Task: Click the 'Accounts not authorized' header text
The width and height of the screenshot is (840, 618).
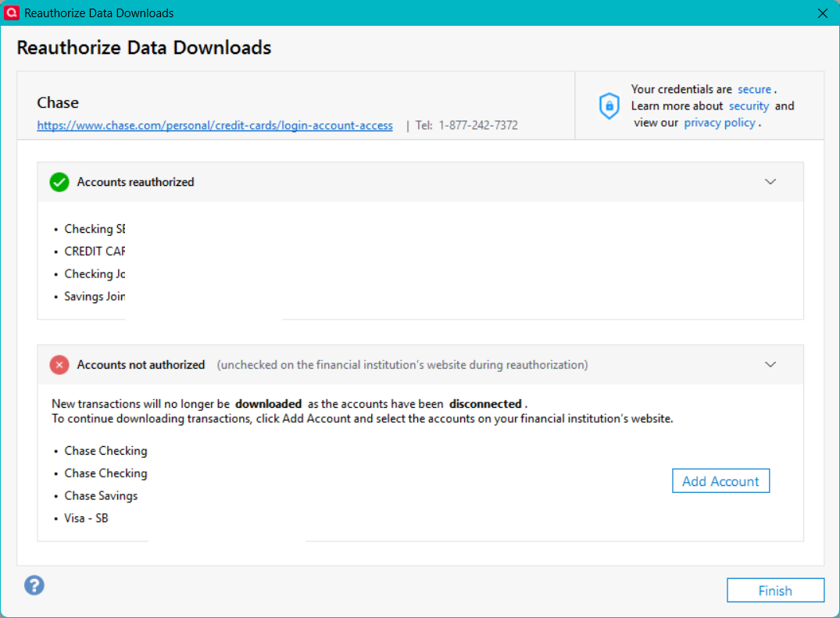Action: point(141,365)
